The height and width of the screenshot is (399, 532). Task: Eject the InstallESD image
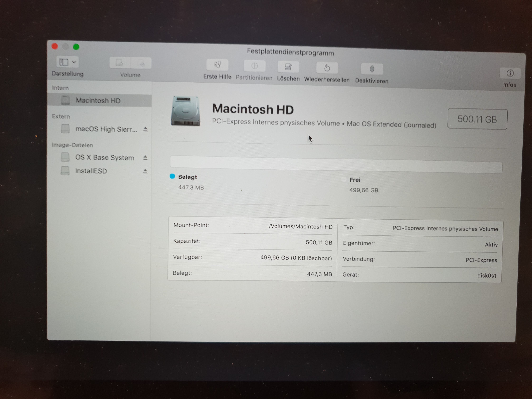[x=145, y=171]
